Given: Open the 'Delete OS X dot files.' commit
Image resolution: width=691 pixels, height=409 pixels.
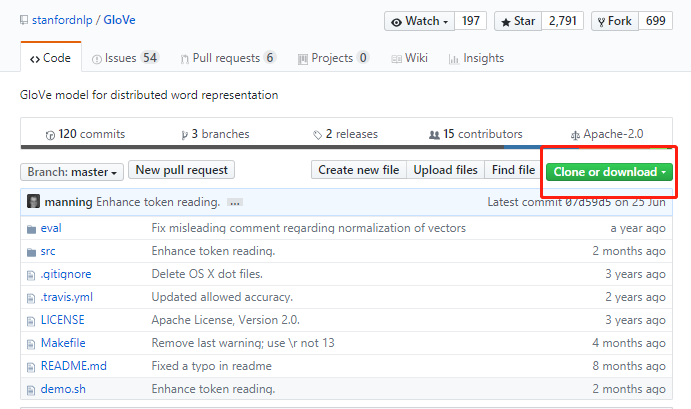Looking at the screenshot, I should click(x=207, y=274).
